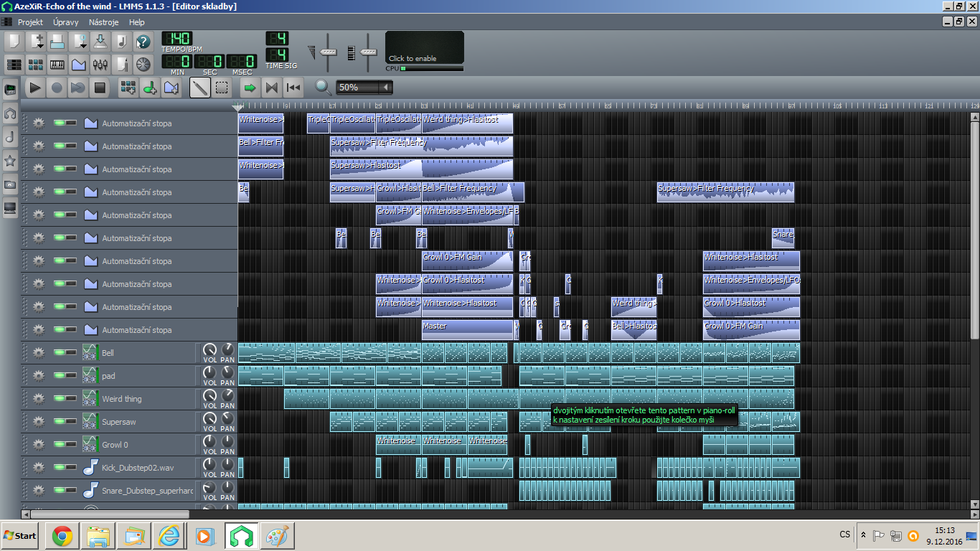
Task: Toggle loop points button
Action: 271,88
